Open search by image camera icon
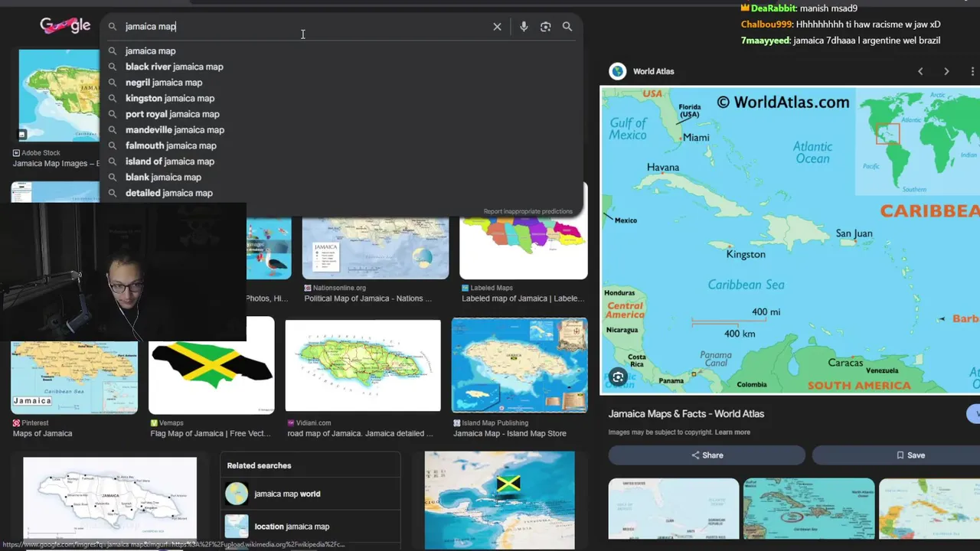Viewport: 980px width, 551px height. click(545, 26)
